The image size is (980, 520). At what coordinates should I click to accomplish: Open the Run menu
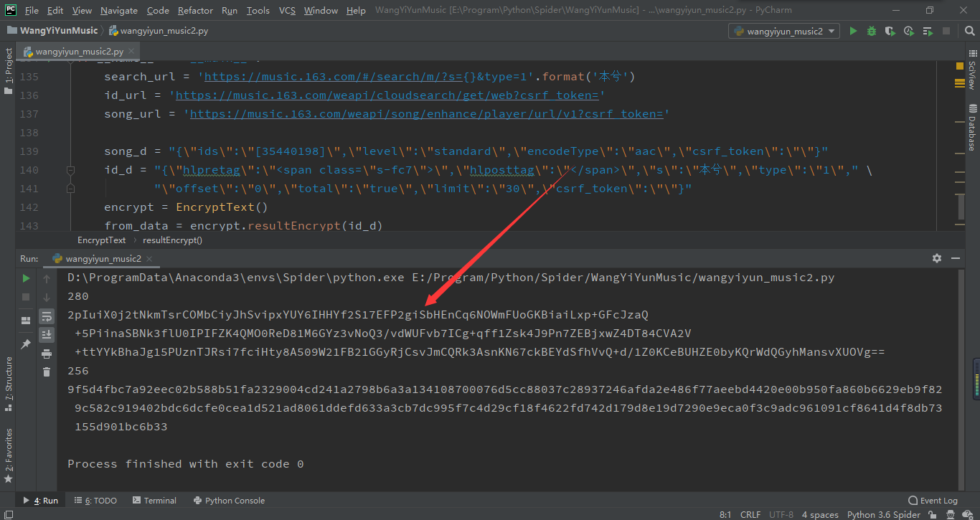pyautogui.click(x=230, y=10)
